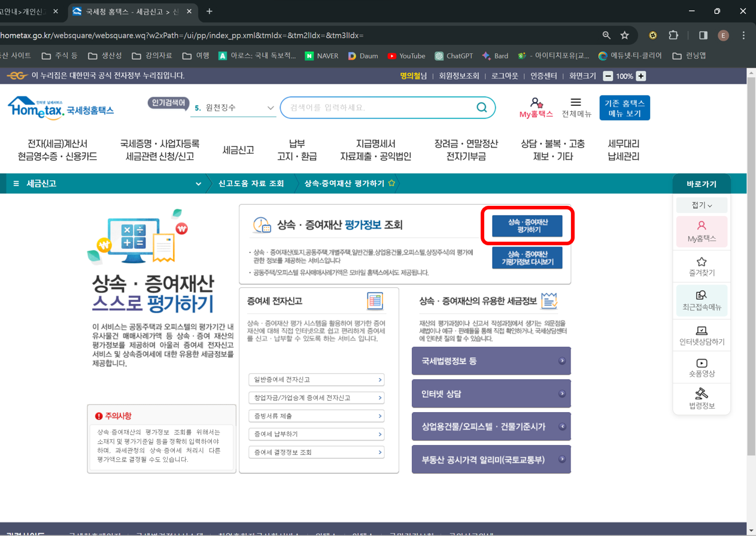This screenshot has height=536, width=756.
Task: Switch to the 국세청 홈택스 browser tab
Action: point(126,11)
